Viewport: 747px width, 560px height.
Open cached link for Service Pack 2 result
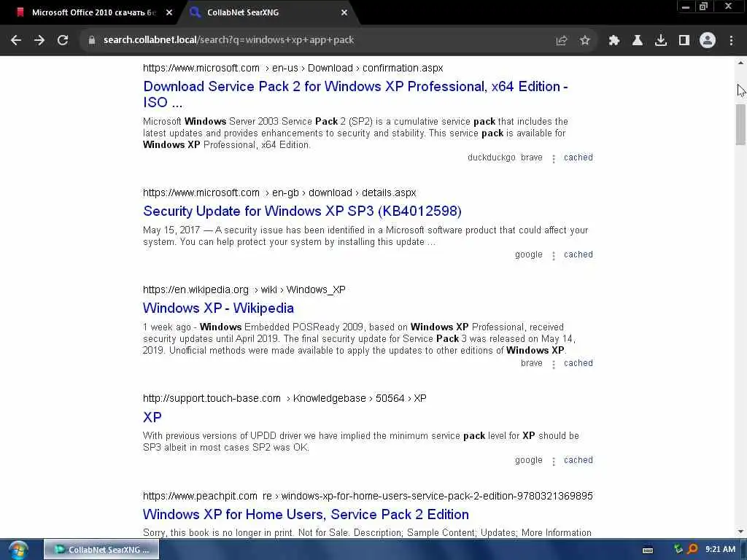click(x=578, y=157)
